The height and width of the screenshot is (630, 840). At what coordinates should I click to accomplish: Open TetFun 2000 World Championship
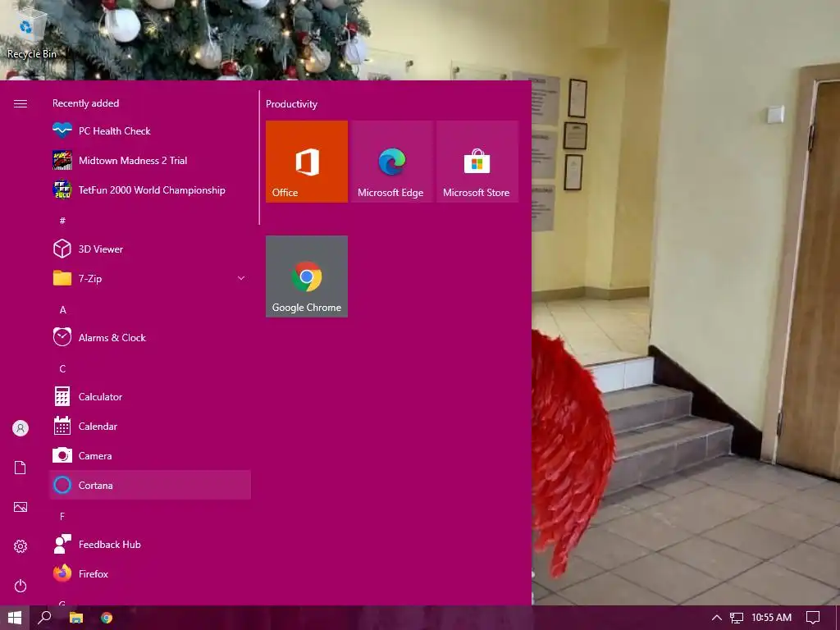click(150, 189)
